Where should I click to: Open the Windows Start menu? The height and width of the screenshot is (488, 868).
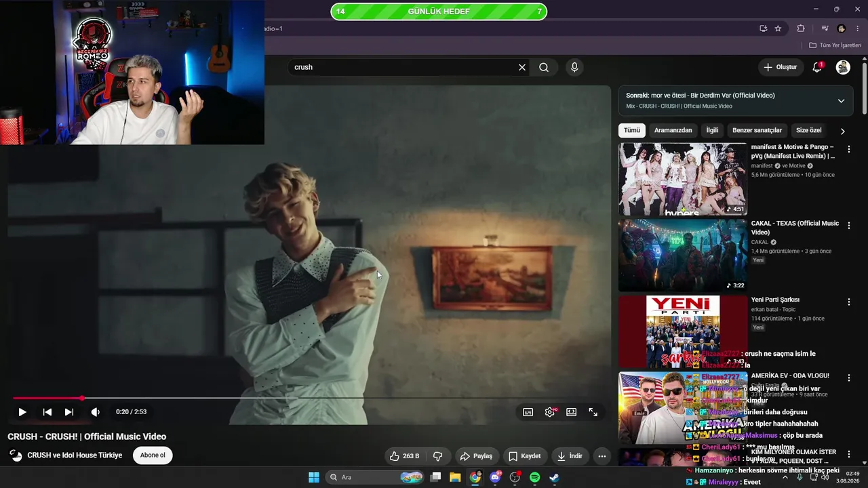pyautogui.click(x=314, y=477)
